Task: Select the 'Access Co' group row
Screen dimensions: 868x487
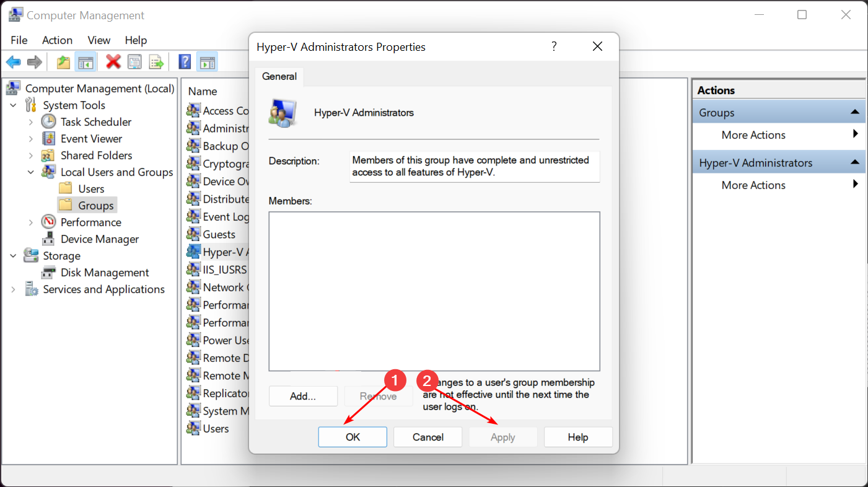Action: pyautogui.click(x=217, y=111)
